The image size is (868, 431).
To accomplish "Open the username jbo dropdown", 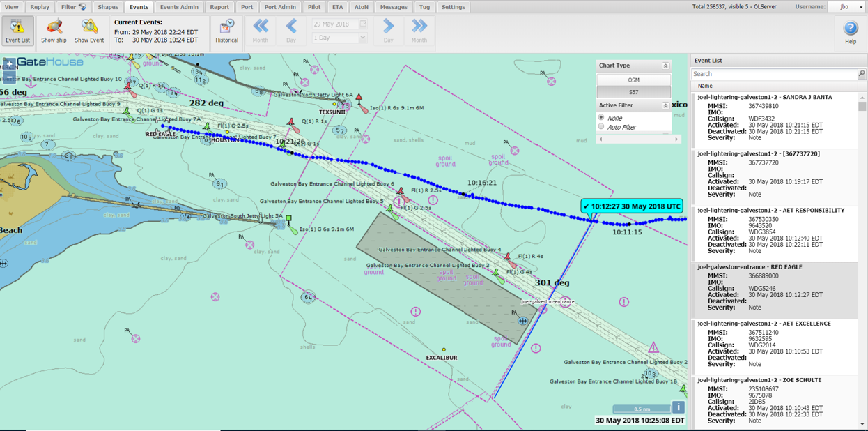I will tap(847, 7).
